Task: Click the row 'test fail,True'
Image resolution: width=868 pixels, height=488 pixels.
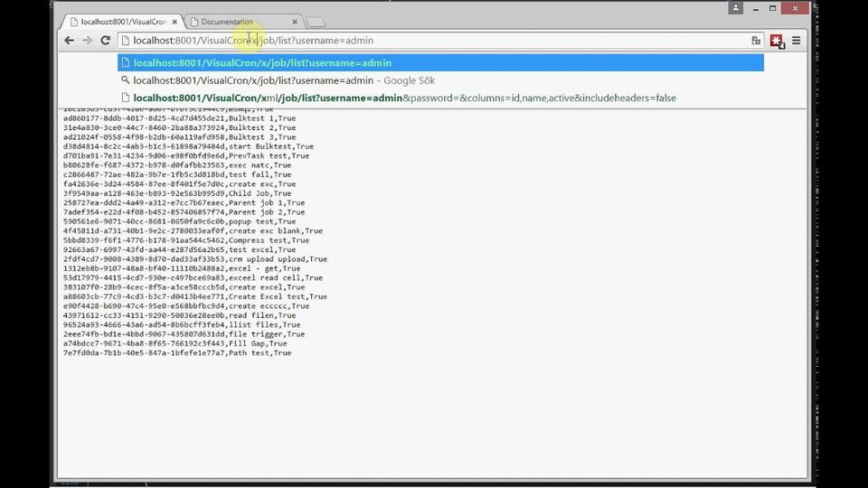Action: coord(177,174)
